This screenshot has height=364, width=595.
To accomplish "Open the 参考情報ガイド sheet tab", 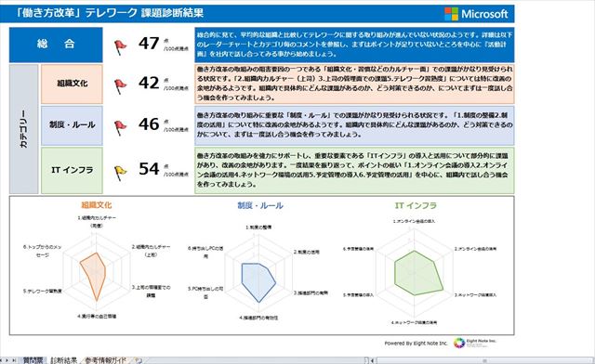I will (105, 360).
